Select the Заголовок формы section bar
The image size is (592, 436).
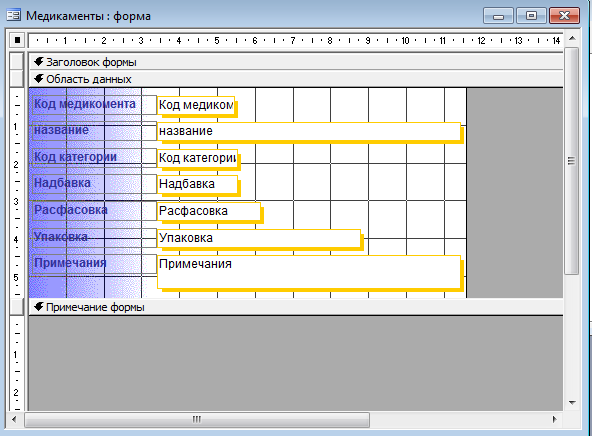click(x=296, y=62)
